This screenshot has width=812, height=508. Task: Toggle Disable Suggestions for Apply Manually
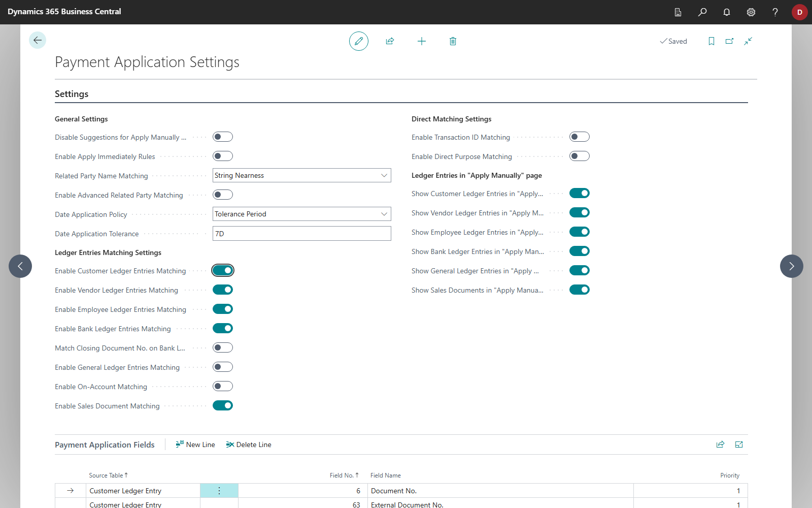(223, 137)
